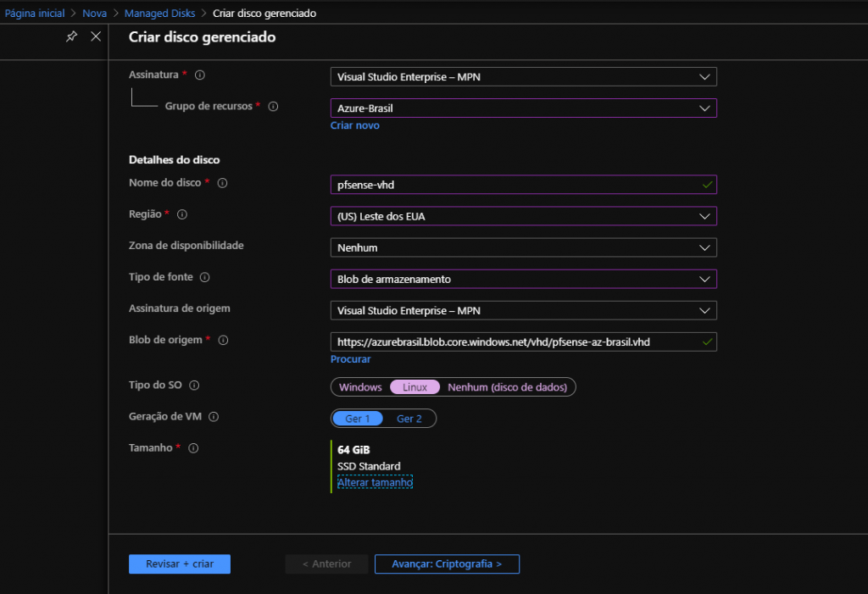Click the Nome do disco text field
Screen dimensions: 868x594
coord(513,185)
